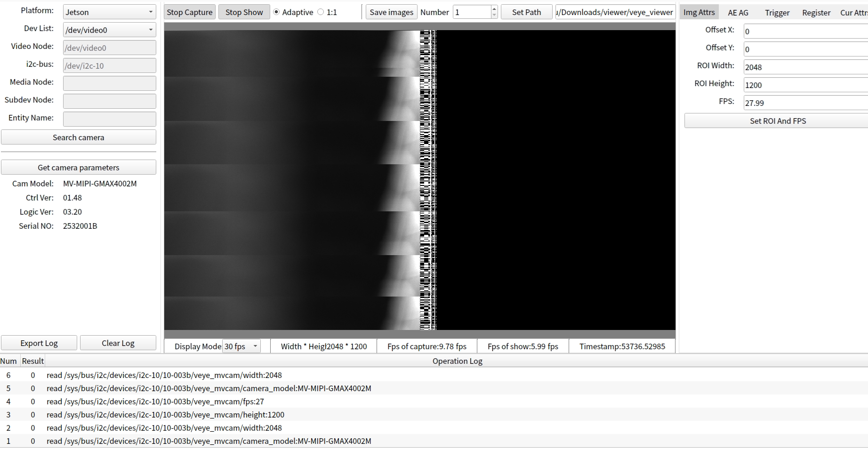The height and width of the screenshot is (450, 868).
Task: Open the Platform dropdown showing Jetson
Action: pyautogui.click(x=109, y=12)
